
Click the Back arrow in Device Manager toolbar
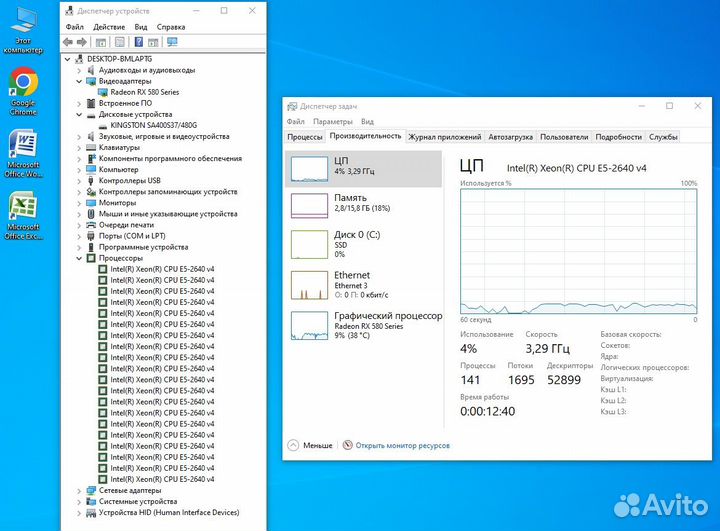(68, 42)
